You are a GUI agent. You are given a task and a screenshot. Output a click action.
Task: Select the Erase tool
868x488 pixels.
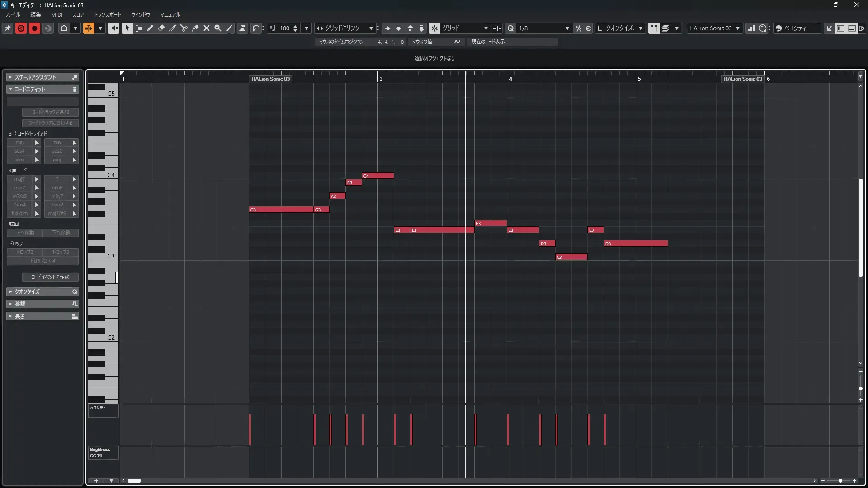[x=161, y=28]
